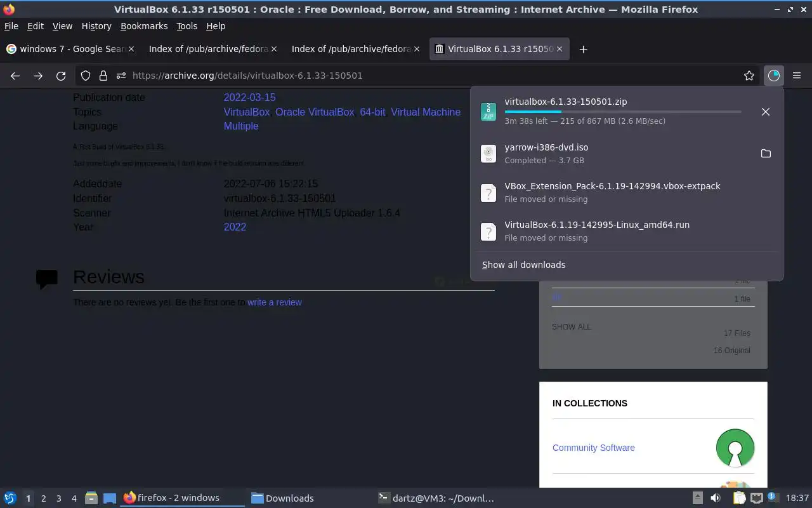Click the 16 Original count text

pyautogui.click(x=731, y=351)
